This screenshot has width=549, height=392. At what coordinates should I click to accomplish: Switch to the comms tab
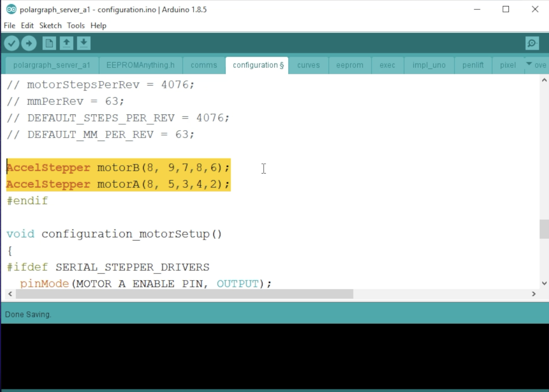(204, 65)
